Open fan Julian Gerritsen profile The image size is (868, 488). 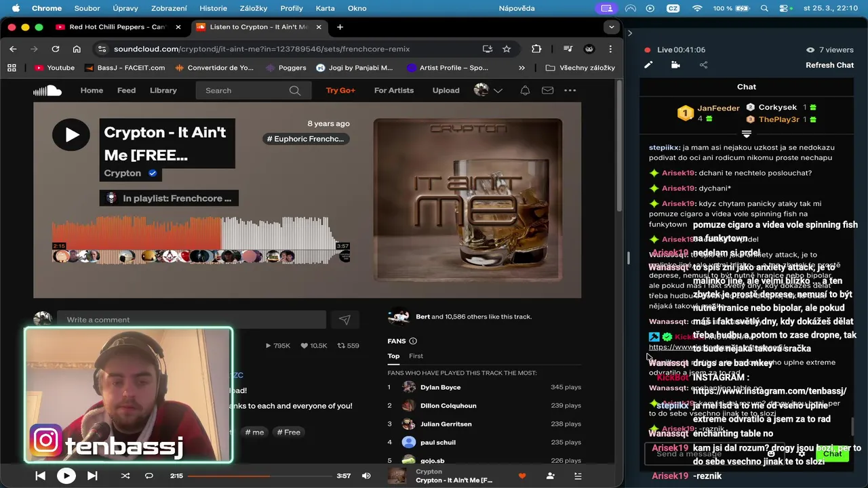[446, 424]
